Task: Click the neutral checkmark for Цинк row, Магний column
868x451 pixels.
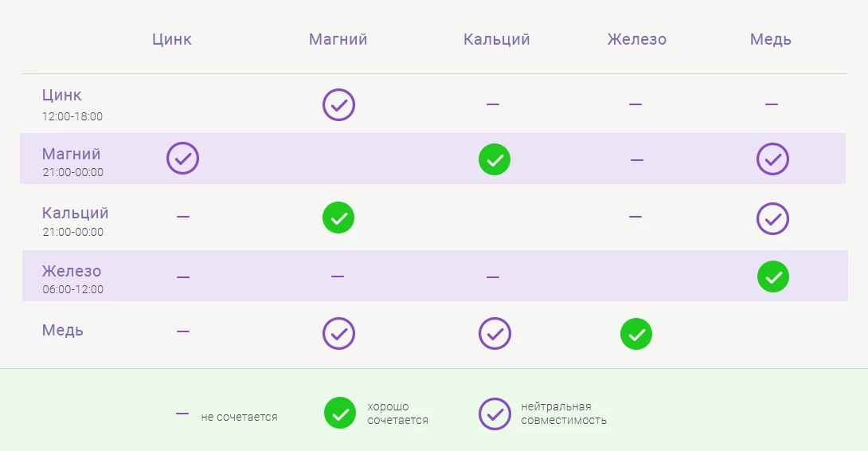Action: [338, 104]
